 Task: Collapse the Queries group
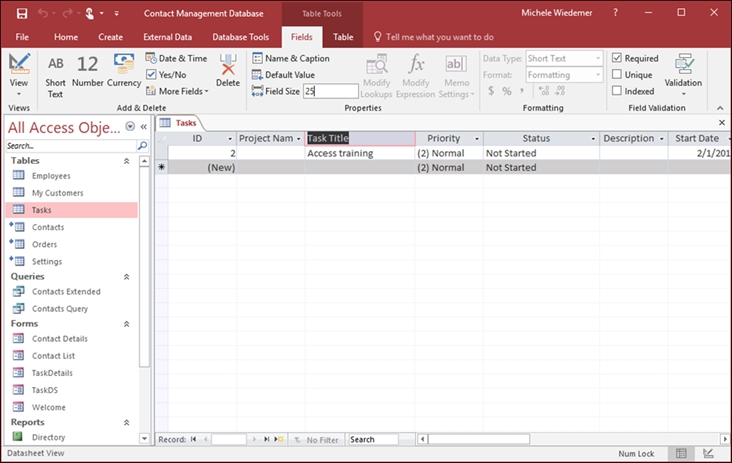[x=126, y=277]
